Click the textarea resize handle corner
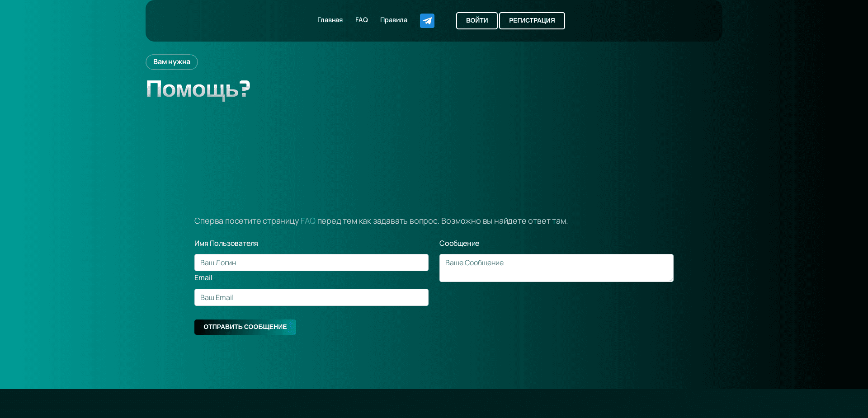 coord(670,279)
